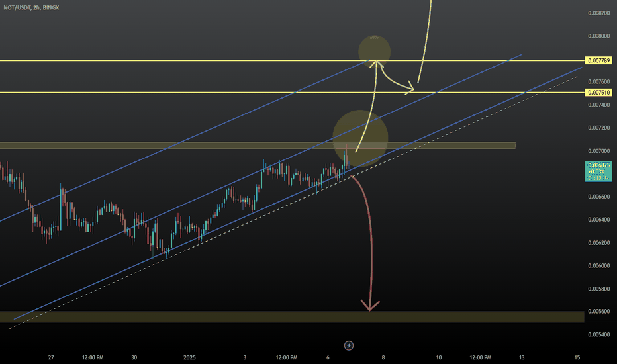This screenshot has height=364, width=617.
Task: Select the support zone rectangle near 0.005600
Action: click(292, 317)
